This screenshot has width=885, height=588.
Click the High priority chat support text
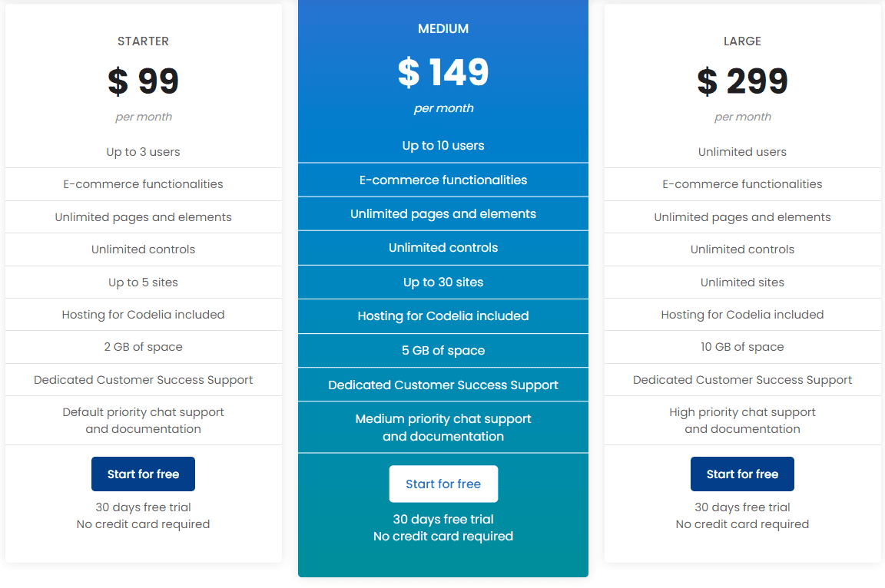[x=742, y=413]
